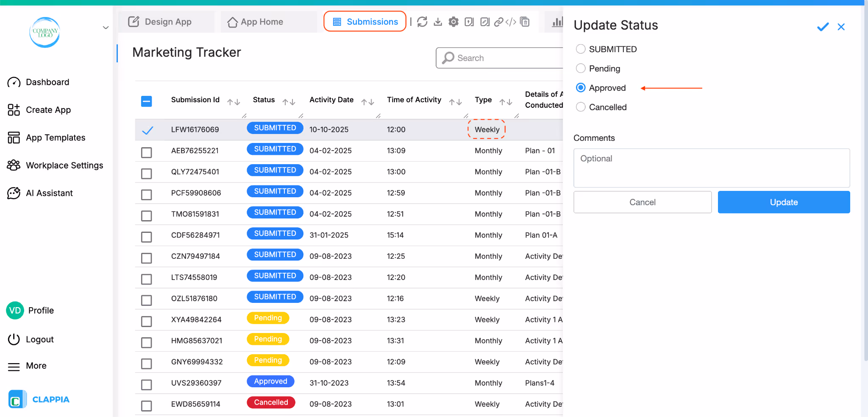Click the search magnifier icon
The image size is (868, 417).
click(x=448, y=58)
